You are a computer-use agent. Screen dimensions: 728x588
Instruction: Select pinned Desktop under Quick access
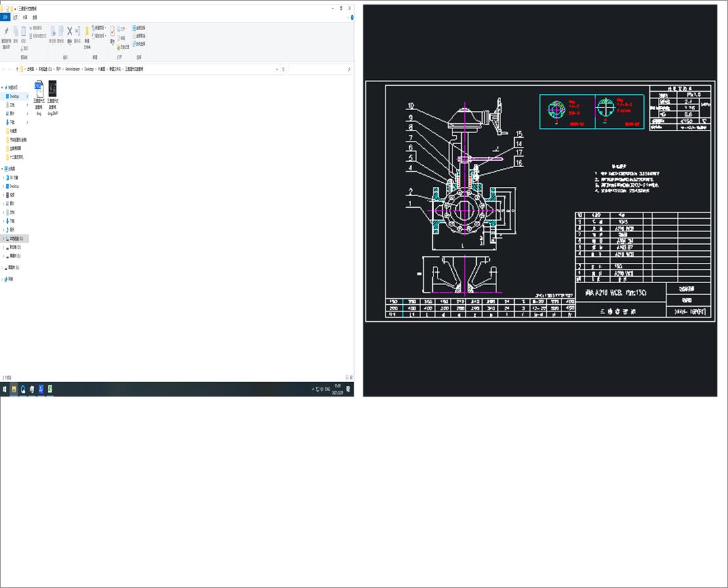(14, 96)
